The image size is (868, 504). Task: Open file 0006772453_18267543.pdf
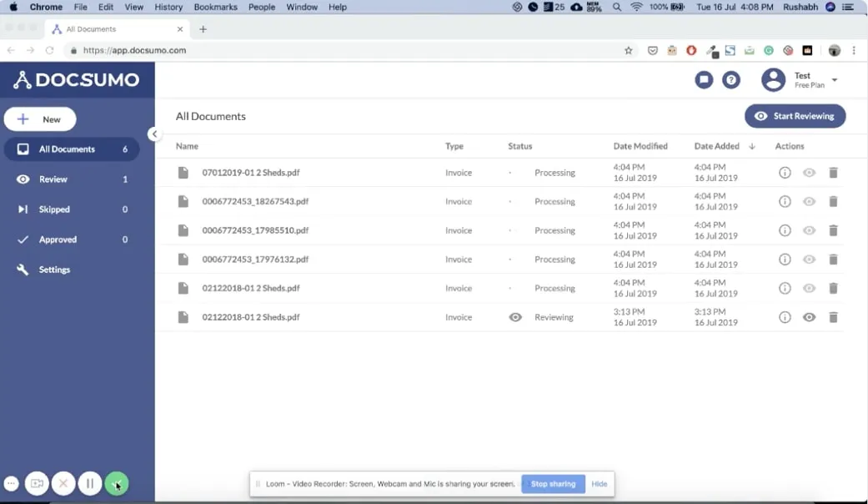[255, 202]
